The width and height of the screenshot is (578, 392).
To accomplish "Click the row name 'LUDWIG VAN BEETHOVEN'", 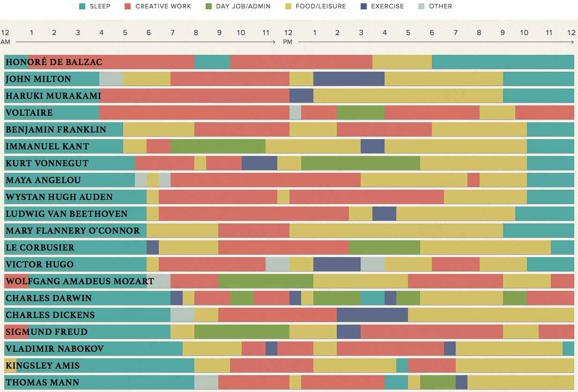I will tap(67, 214).
